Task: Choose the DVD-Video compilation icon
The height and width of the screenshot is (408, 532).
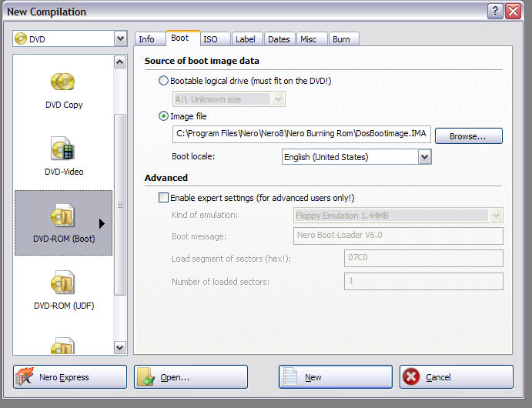Action: pos(63,148)
